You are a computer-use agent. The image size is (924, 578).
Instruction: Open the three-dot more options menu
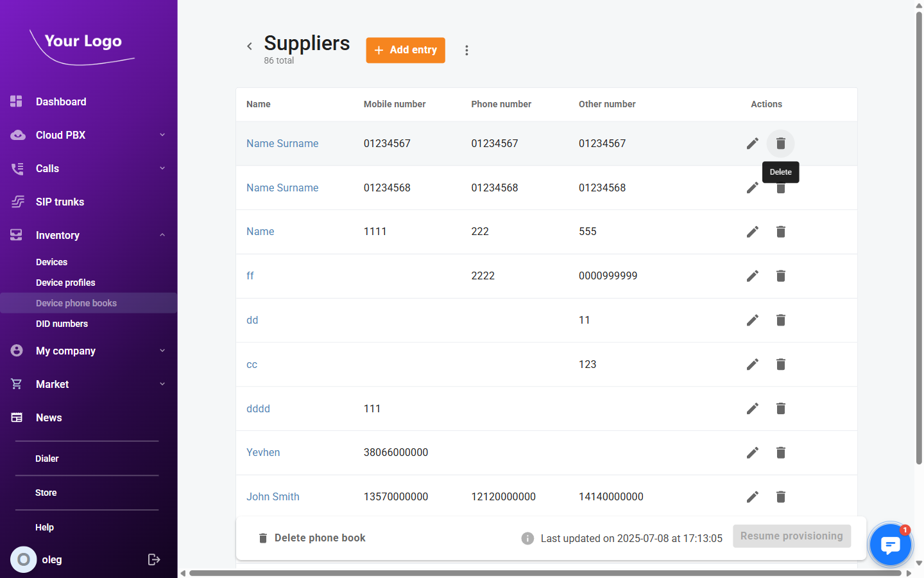466,50
